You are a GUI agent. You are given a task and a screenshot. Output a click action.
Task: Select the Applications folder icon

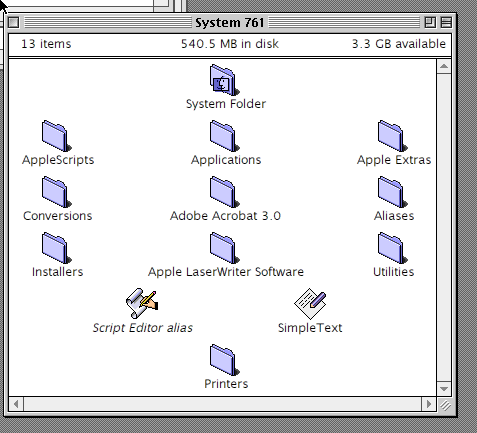224,136
